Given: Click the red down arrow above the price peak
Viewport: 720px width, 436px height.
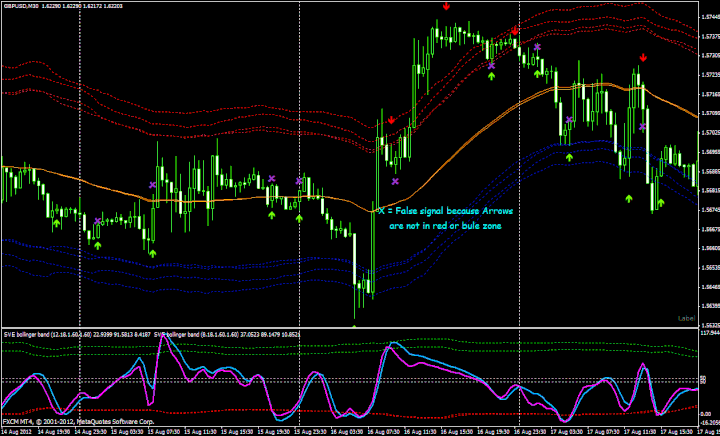Looking at the screenshot, I should 446,6.
